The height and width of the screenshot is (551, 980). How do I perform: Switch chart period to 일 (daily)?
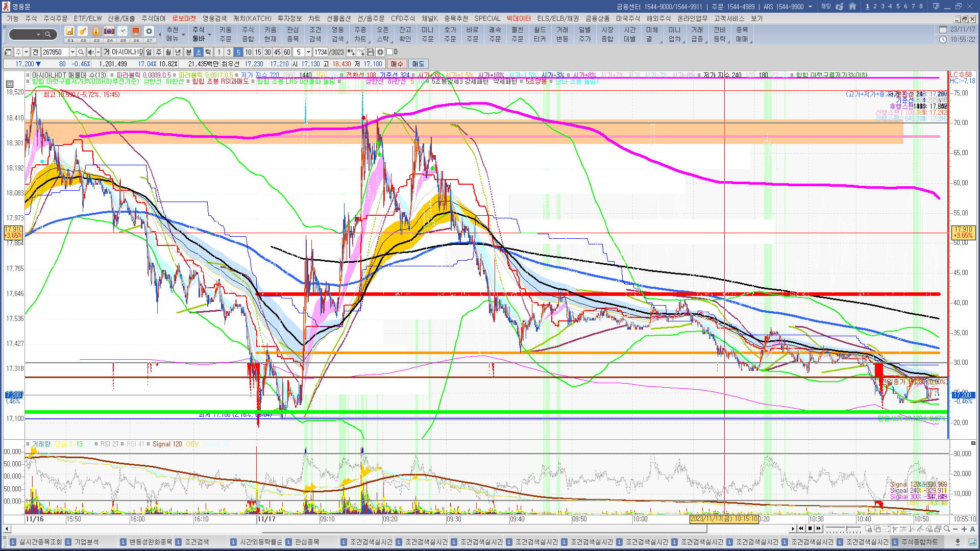pos(149,52)
